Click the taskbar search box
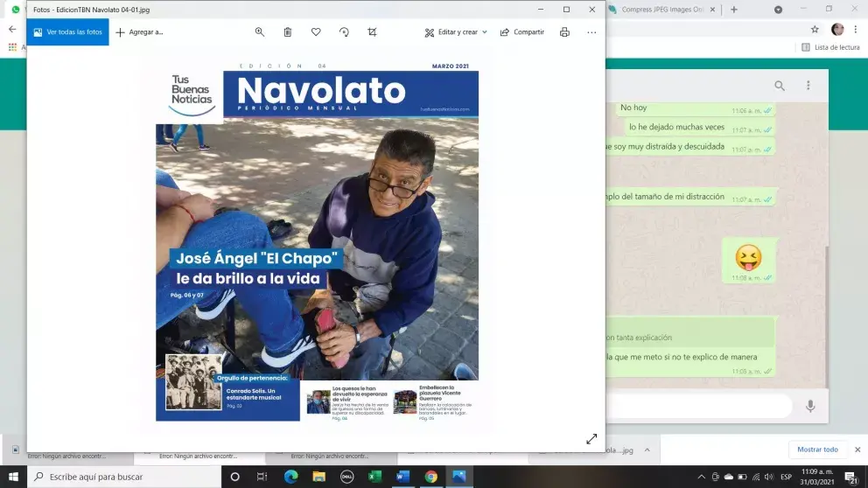 pos(124,477)
